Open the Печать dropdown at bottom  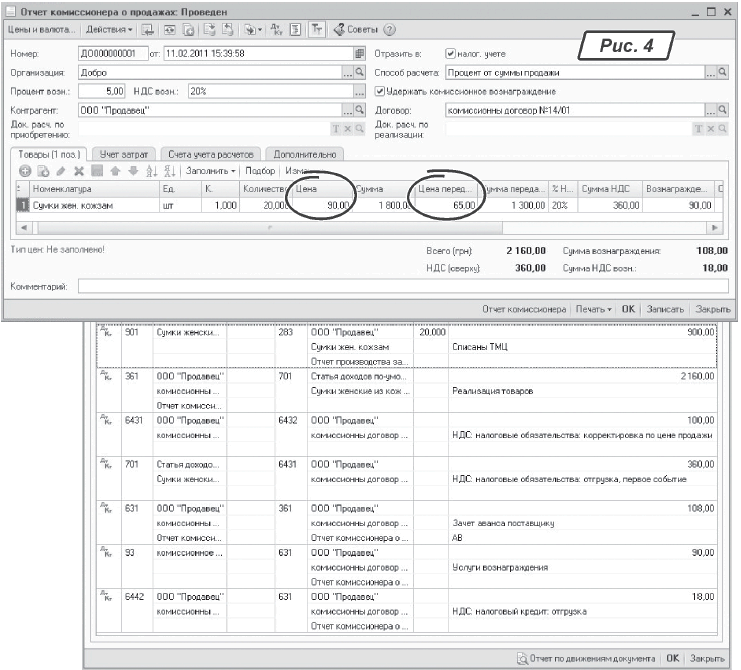[594, 308]
